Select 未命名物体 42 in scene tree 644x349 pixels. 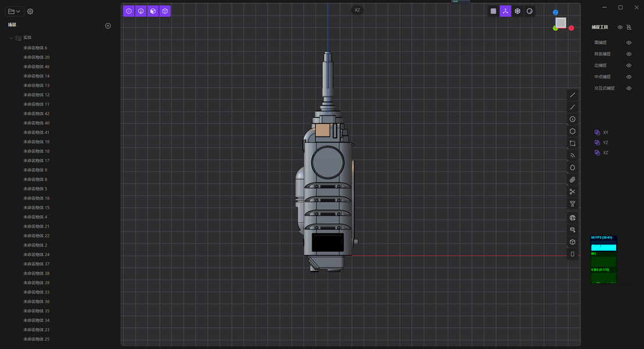coord(37,113)
